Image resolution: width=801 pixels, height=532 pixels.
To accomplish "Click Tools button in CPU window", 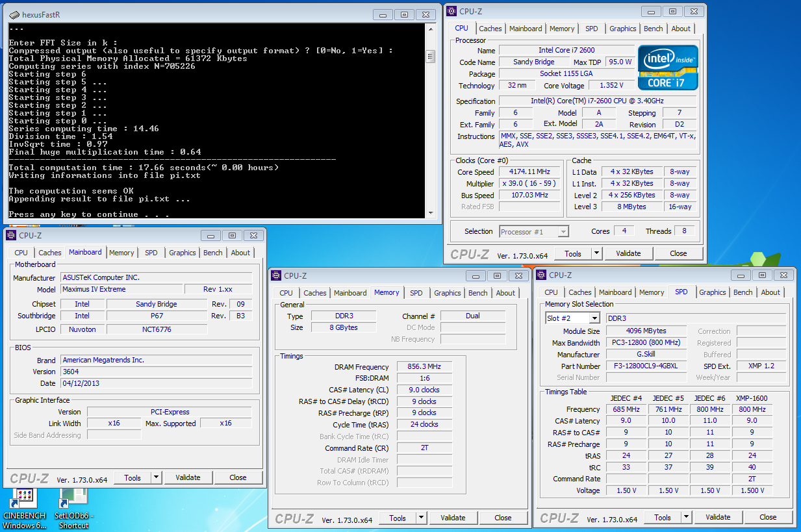I will [x=573, y=253].
